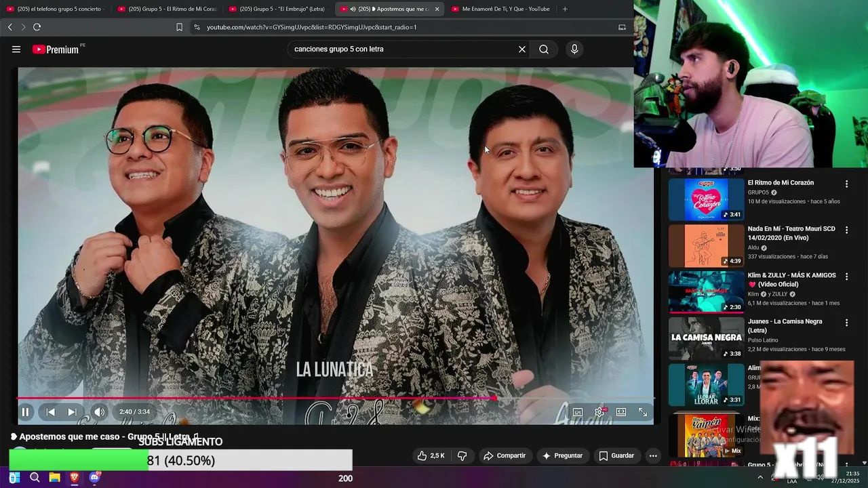
Task: Skip to previous video in player
Action: [x=50, y=411]
